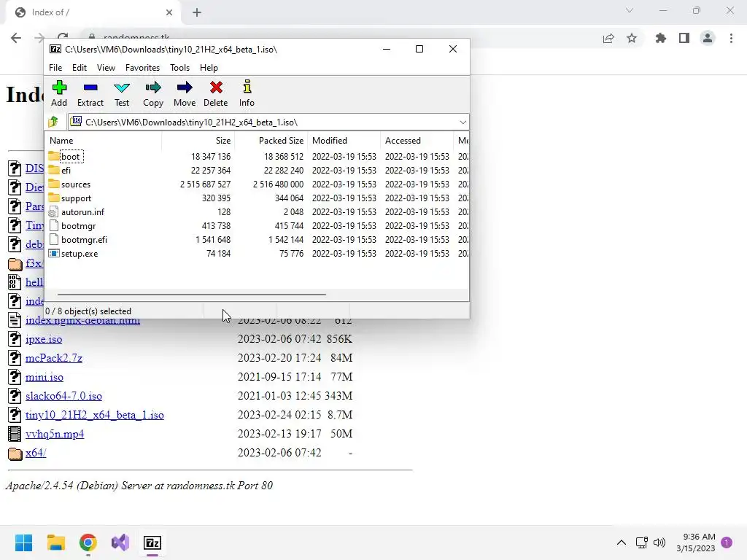Open Chrome profile avatar
The height and width of the screenshot is (560, 747).
(708, 38)
